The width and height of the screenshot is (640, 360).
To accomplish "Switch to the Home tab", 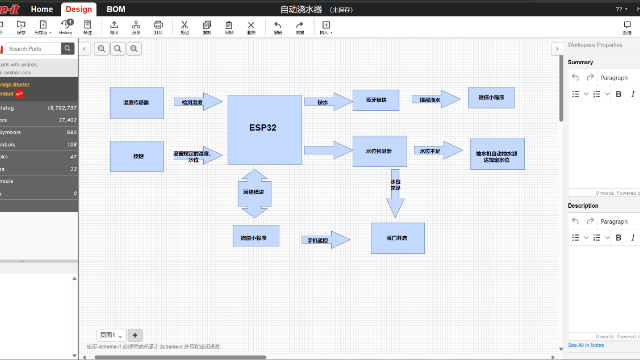I will coord(42,9).
